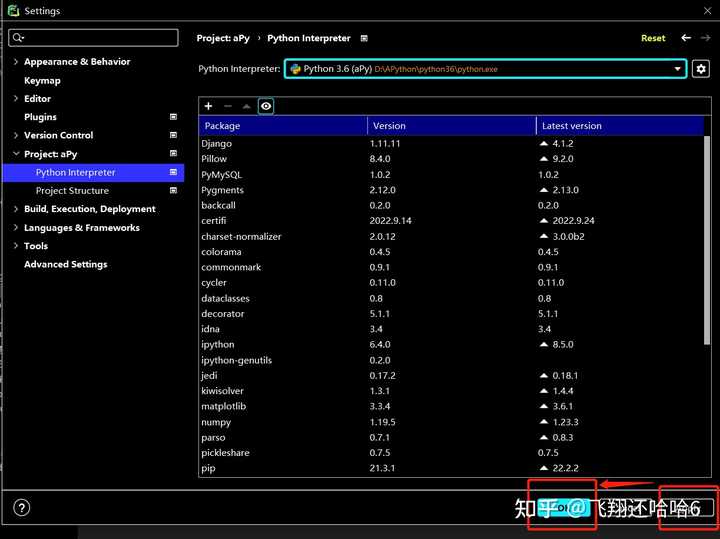
Task: Select the pip package row
Action: (x=451, y=468)
